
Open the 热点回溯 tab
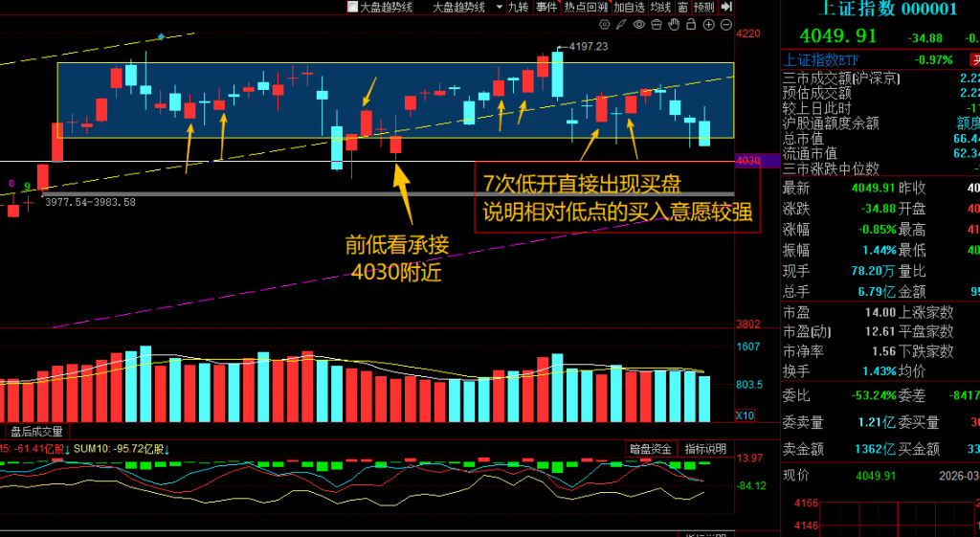586,7
